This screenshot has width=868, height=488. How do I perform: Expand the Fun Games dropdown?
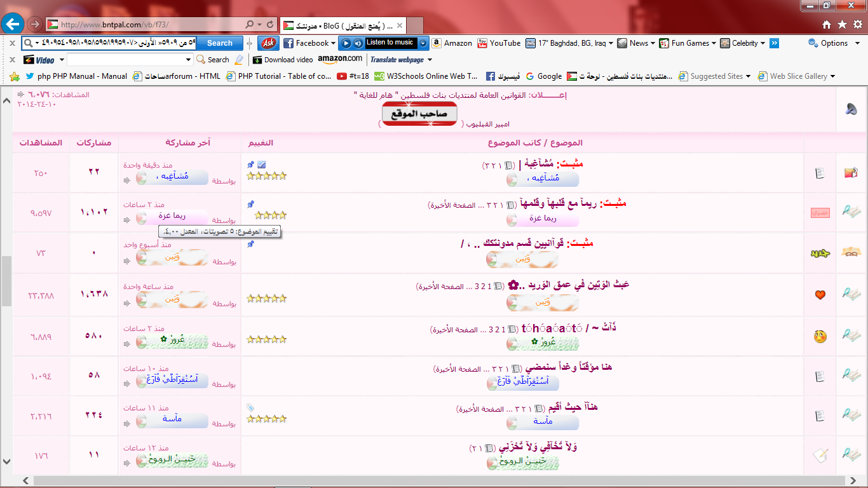(714, 43)
